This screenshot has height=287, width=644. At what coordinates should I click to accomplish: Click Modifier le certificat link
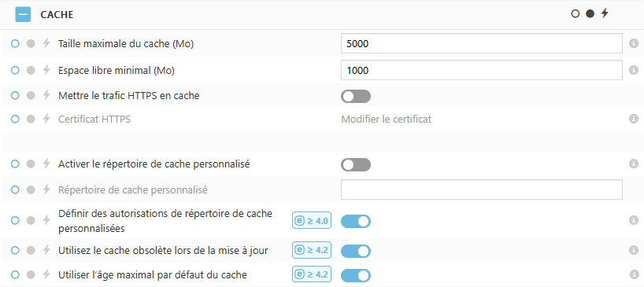tap(387, 120)
